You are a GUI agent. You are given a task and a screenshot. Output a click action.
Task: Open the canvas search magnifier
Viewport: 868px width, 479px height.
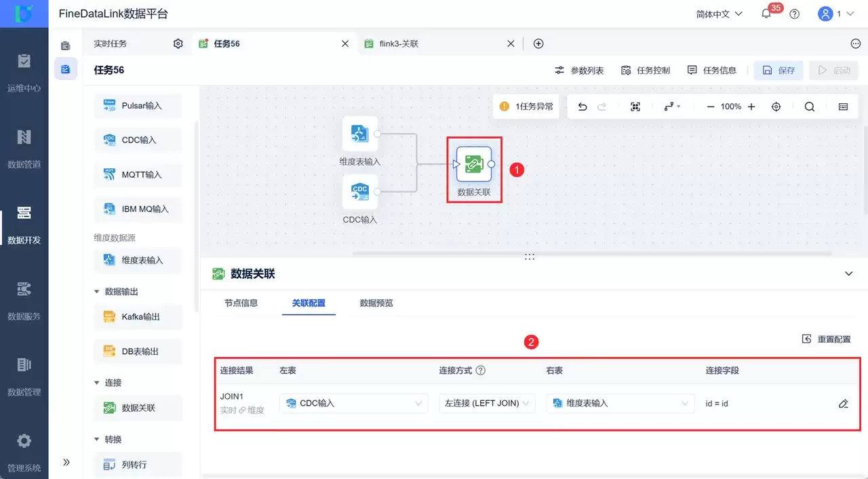click(x=810, y=107)
